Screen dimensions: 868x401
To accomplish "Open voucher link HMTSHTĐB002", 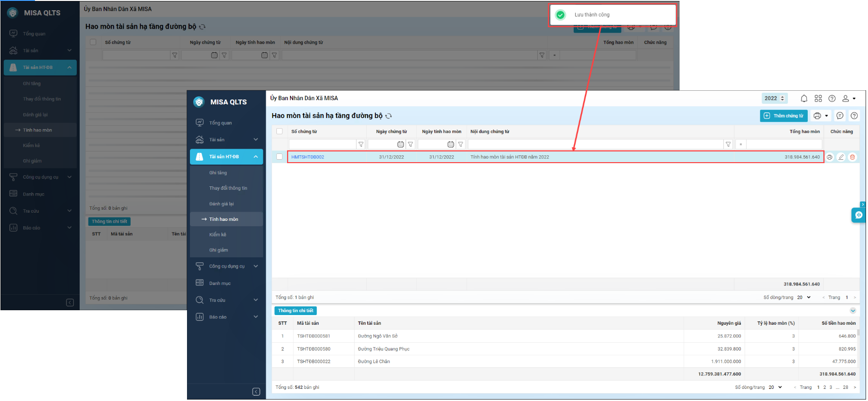I will coord(307,157).
